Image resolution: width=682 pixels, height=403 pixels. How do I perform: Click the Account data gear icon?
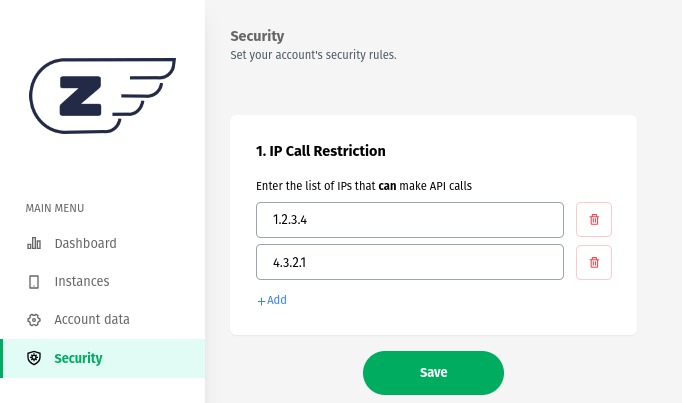34,320
